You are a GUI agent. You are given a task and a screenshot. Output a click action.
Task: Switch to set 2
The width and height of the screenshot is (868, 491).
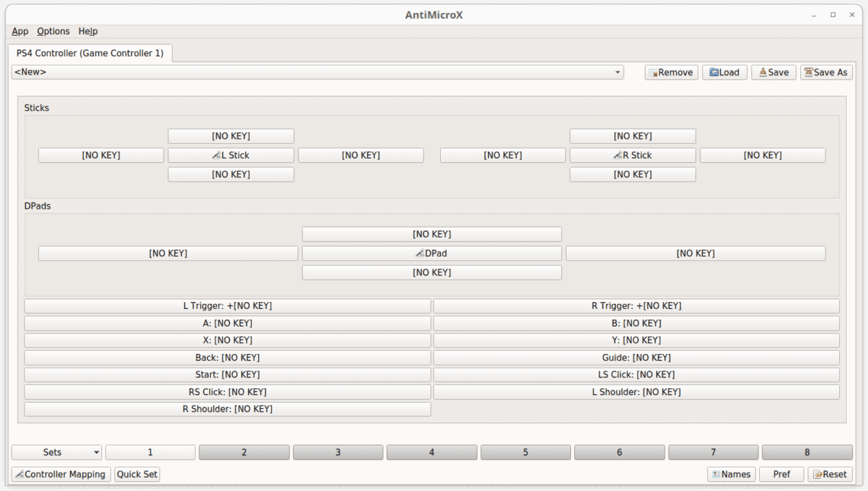click(244, 451)
